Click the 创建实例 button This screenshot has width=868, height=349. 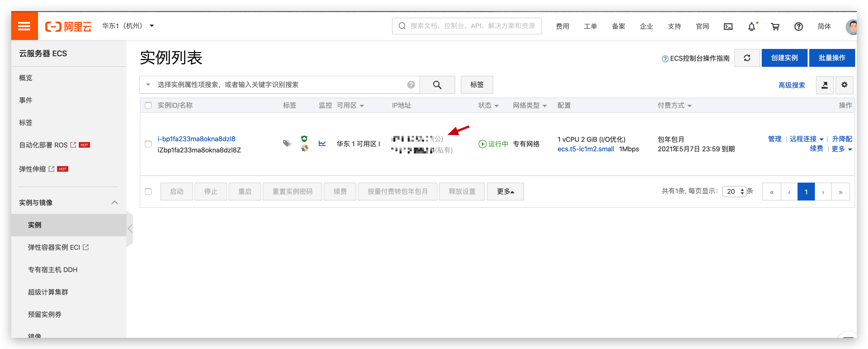[784, 58]
